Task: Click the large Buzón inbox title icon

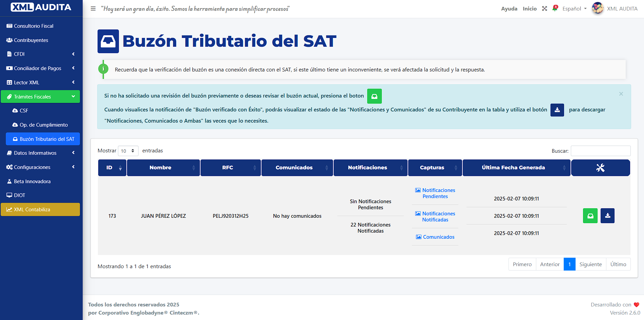Action: point(108,41)
